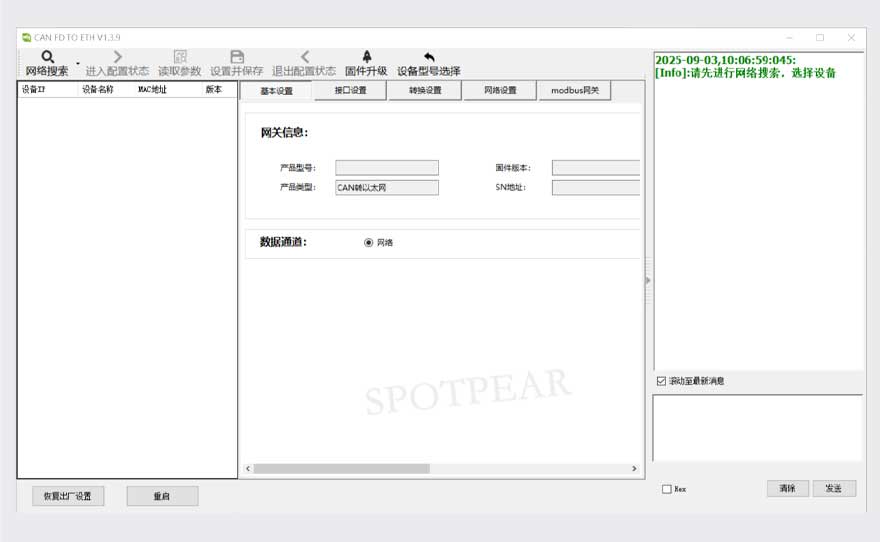Click the message input box above 发送

(x=757, y=427)
